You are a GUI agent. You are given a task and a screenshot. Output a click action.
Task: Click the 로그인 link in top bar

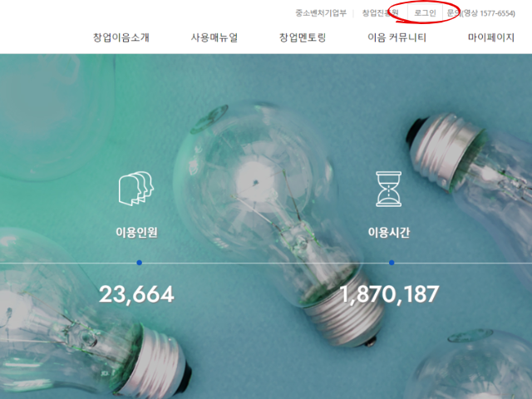point(425,13)
